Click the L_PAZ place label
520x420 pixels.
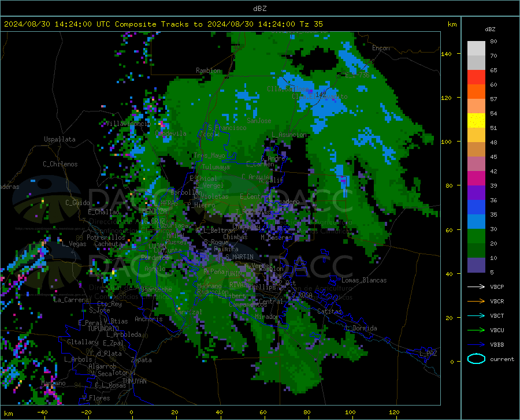click(x=428, y=354)
